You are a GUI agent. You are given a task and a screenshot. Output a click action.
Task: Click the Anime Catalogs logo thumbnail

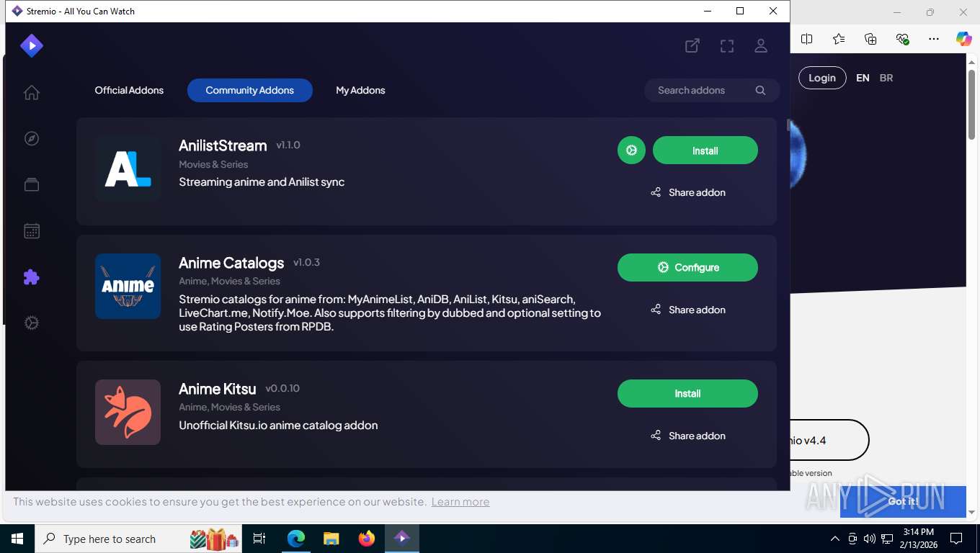tap(128, 286)
